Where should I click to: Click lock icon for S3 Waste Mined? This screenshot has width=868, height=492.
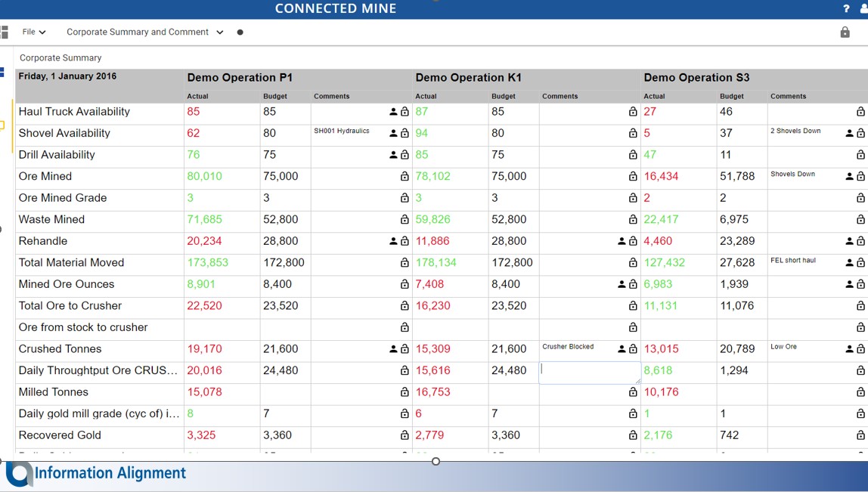pyautogui.click(x=860, y=219)
